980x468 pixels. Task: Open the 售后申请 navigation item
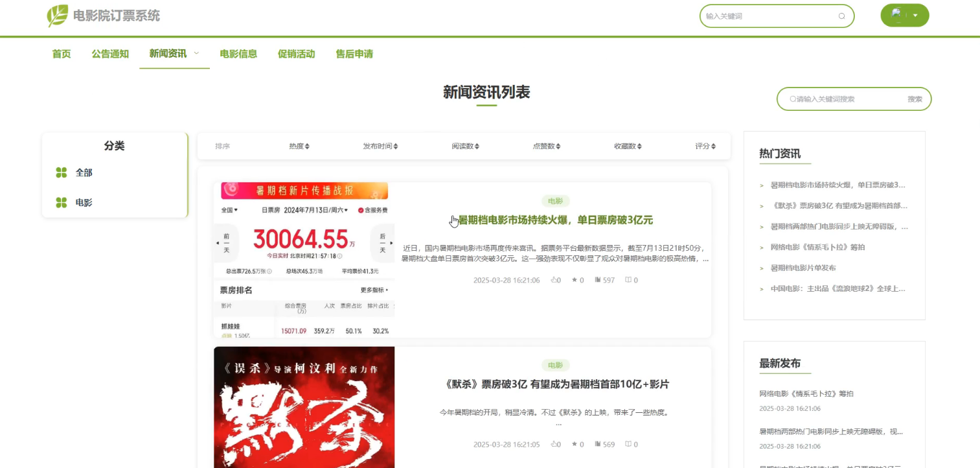coord(354,54)
